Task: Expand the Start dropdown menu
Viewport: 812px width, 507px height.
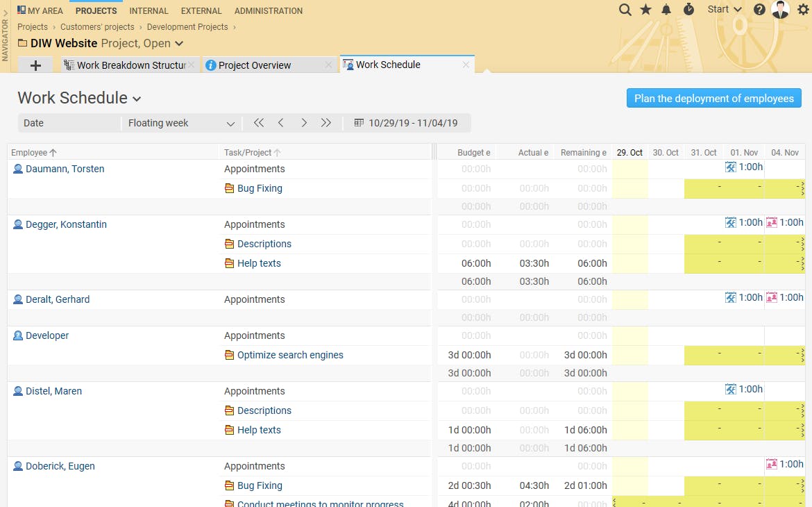Action: click(725, 9)
